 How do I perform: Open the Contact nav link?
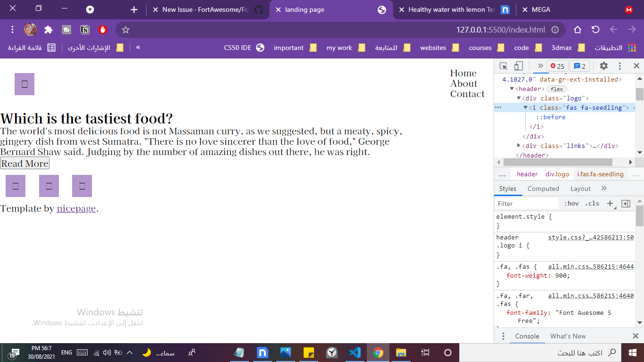467,94
